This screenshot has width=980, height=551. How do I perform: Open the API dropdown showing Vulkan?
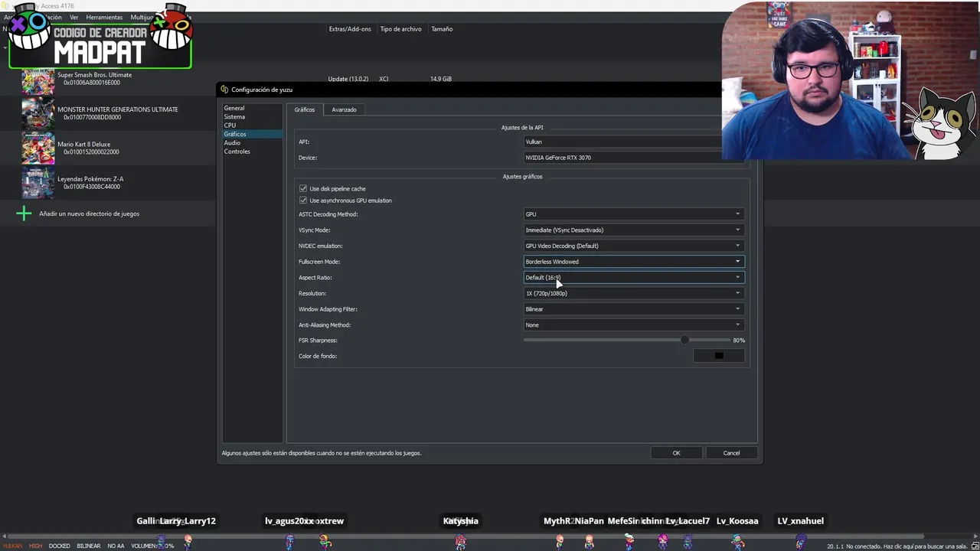pos(634,142)
